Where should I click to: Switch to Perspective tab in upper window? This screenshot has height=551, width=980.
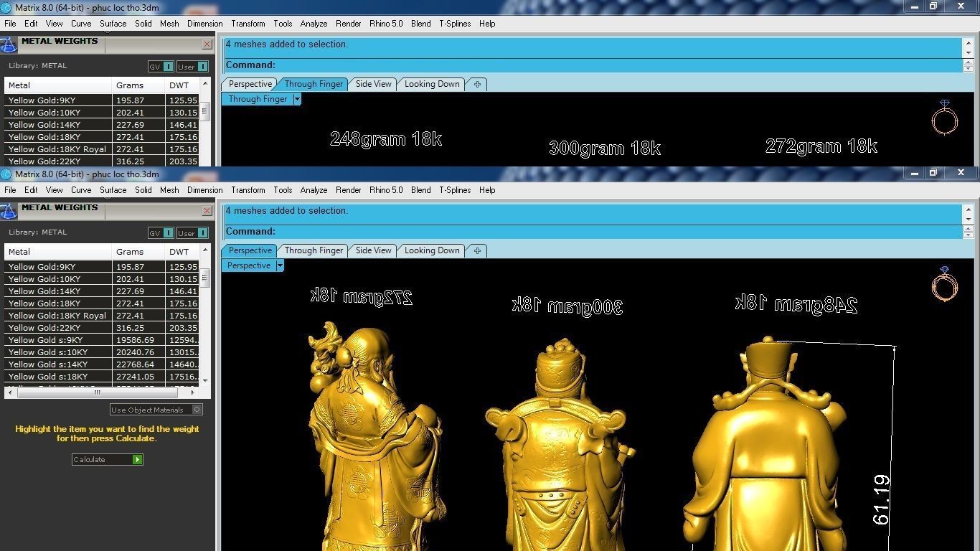[250, 84]
